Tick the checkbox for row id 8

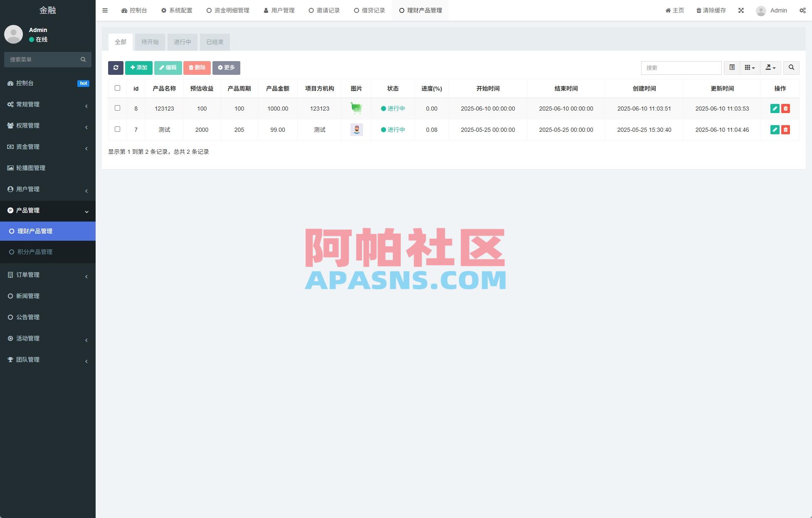pos(117,107)
